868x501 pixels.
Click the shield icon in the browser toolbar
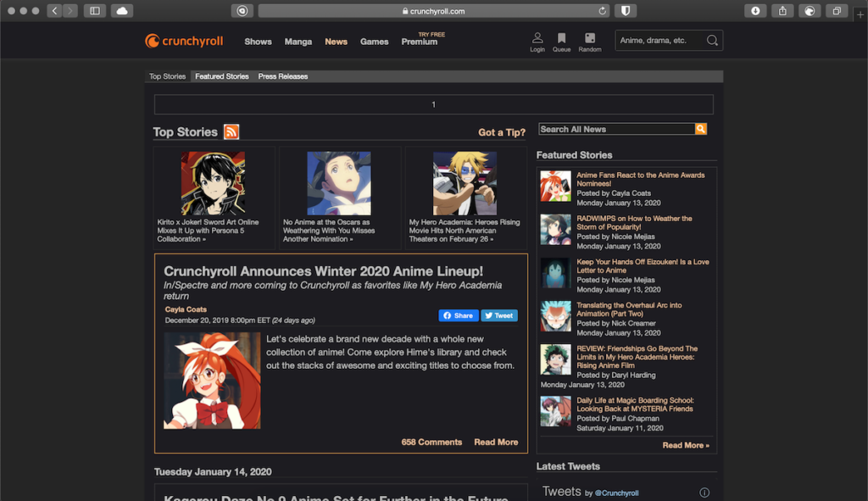click(x=626, y=10)
